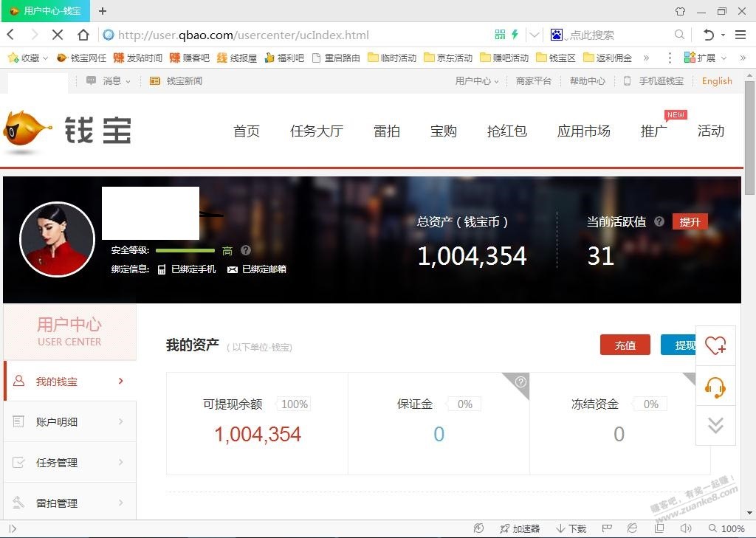Screen dimensions: 756x538
Task: Select 雷拍管理 in the sidebar
Action: click(70, 503)
